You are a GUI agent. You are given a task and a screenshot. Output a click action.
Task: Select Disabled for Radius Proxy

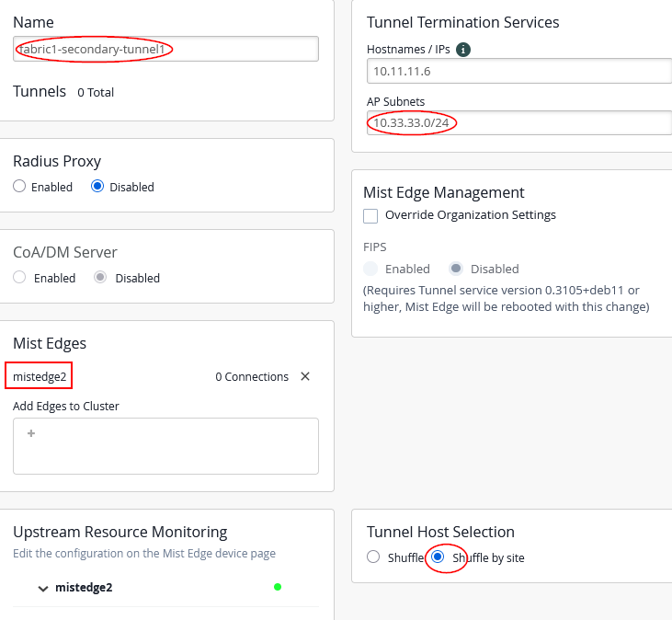(97, 187)
